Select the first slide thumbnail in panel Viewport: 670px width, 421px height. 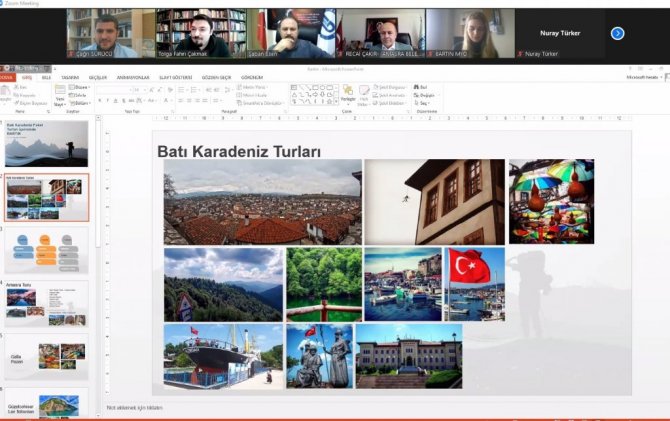tap(46, 144)
